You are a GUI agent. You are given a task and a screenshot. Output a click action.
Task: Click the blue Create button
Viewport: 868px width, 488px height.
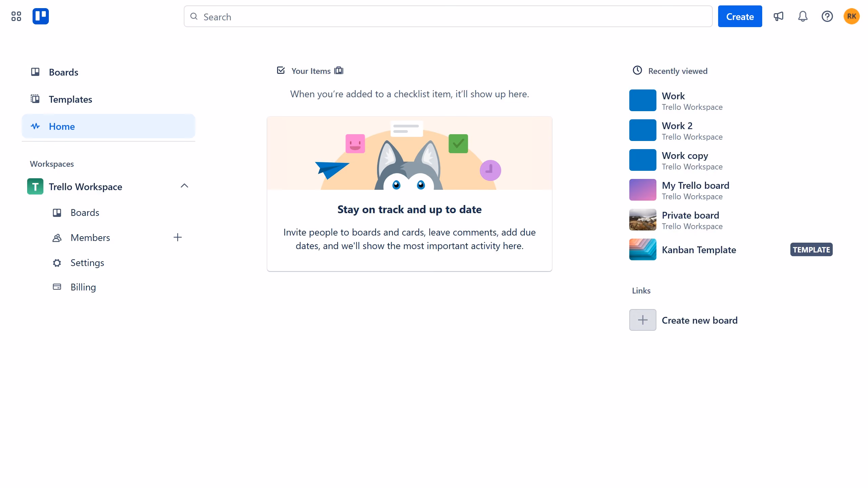tap(740, 16)
